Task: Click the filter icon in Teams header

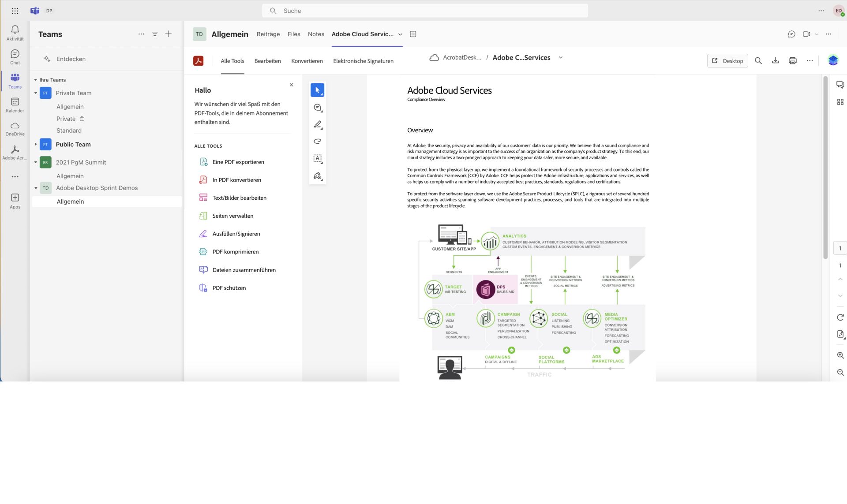Action: pos(155,34)
